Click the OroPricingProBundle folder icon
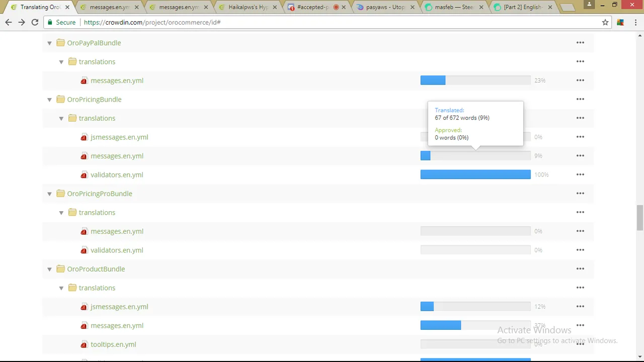644x362 pixels. [x=60, y=194]
